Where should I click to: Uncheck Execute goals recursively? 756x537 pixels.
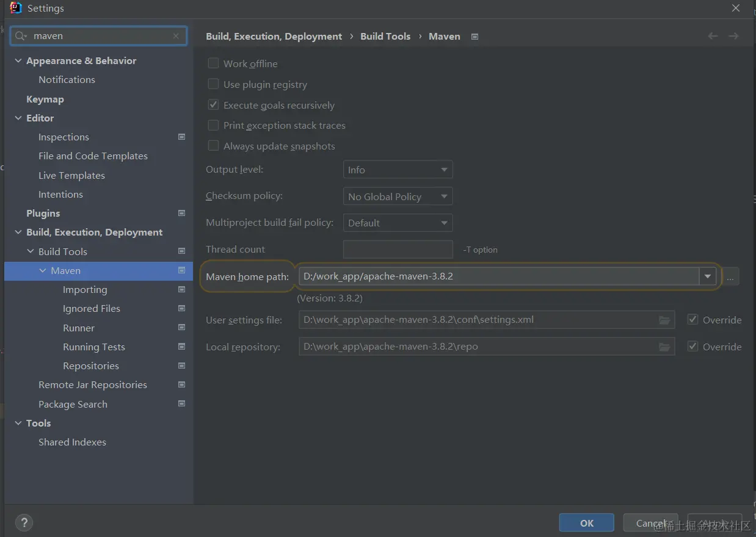213,105
